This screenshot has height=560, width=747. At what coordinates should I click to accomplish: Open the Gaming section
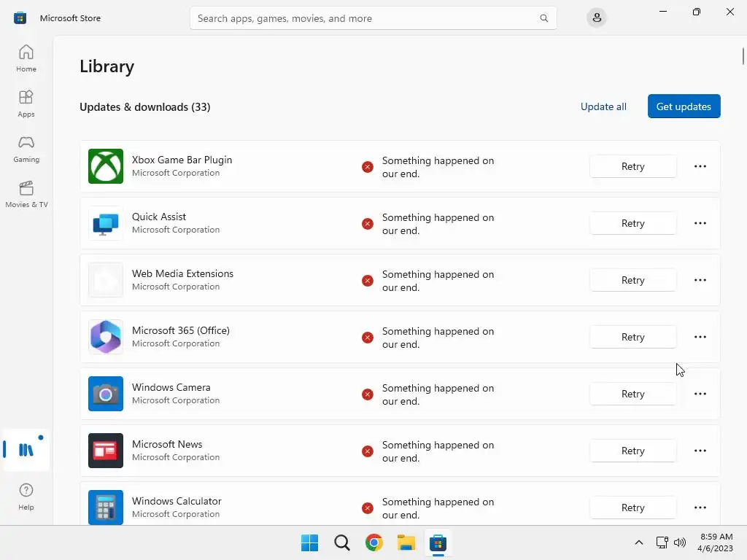click(26, 149)
